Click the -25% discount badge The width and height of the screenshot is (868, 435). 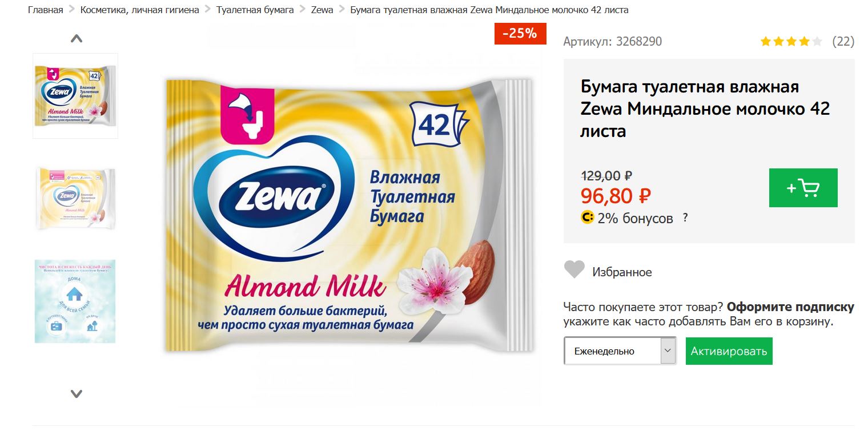tap(520, 34)
